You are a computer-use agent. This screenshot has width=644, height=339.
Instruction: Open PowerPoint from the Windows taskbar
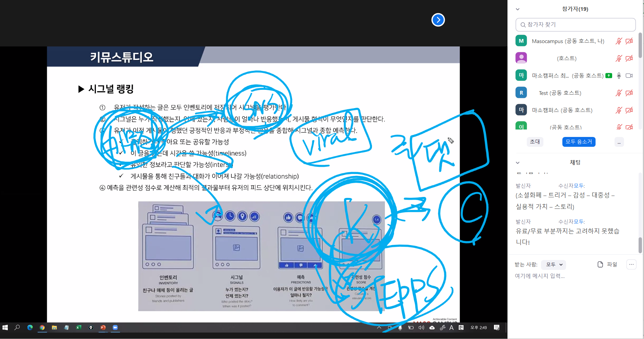(103, 327)
